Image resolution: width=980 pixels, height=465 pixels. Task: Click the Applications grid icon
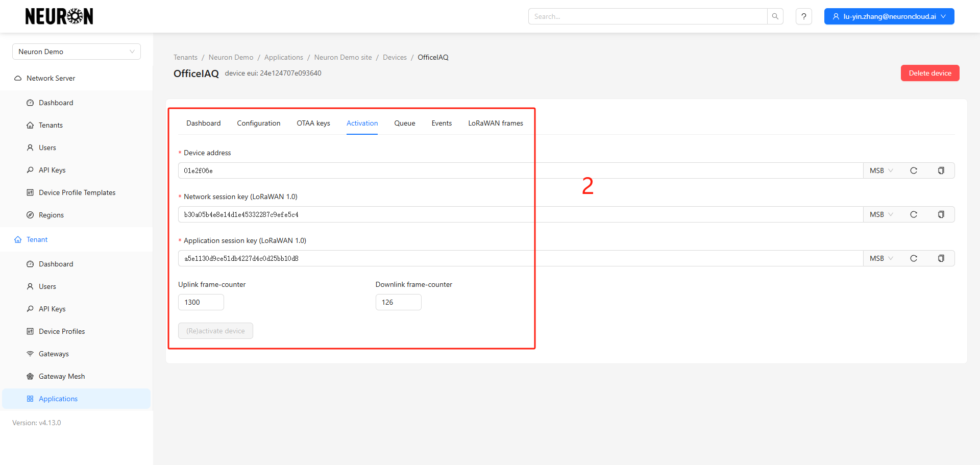tap(30, 399)
